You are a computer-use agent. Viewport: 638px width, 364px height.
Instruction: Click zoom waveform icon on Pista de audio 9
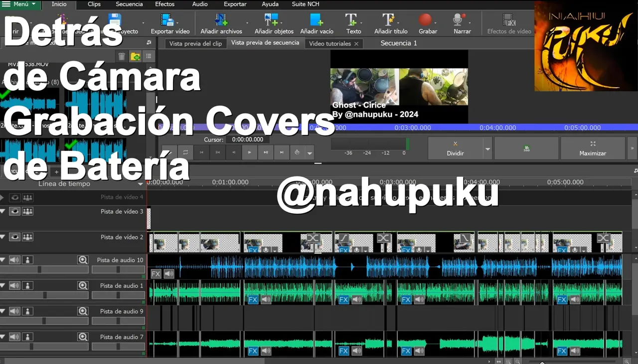point(83,311)
